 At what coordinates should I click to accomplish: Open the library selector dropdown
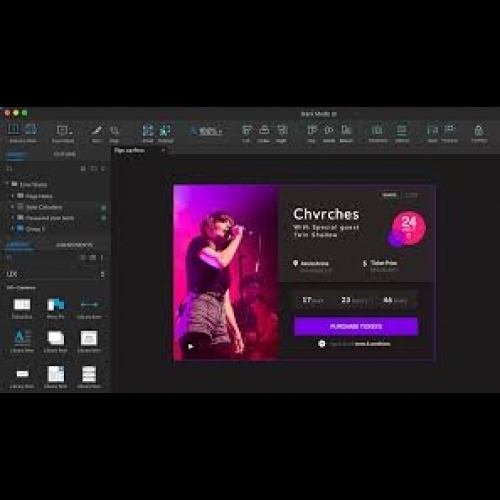(56, 274)
